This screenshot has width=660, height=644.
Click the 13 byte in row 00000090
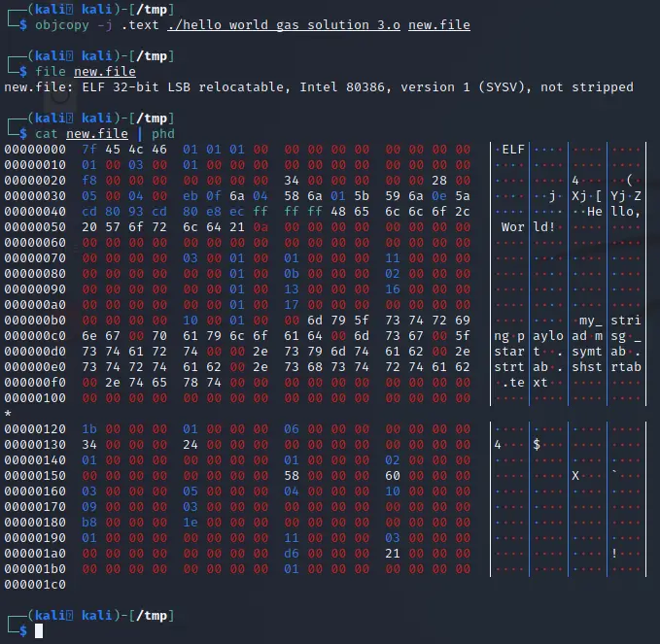pos(292,289)
